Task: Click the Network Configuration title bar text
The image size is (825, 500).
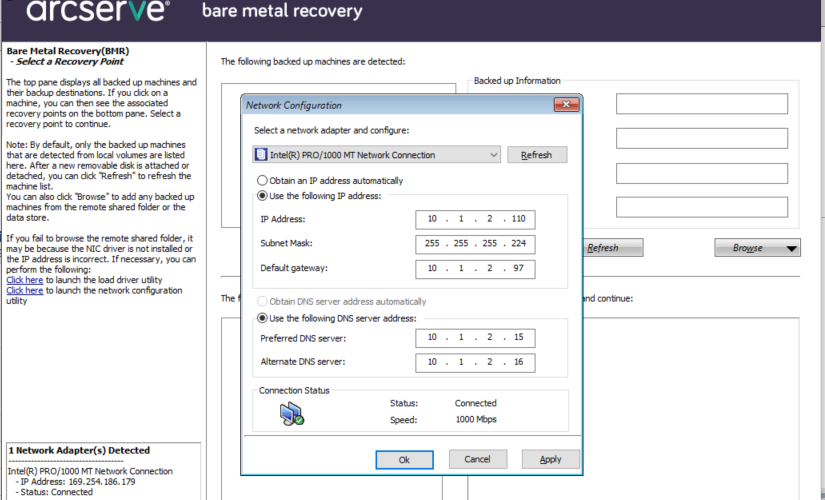Action: tap(294, 105)
